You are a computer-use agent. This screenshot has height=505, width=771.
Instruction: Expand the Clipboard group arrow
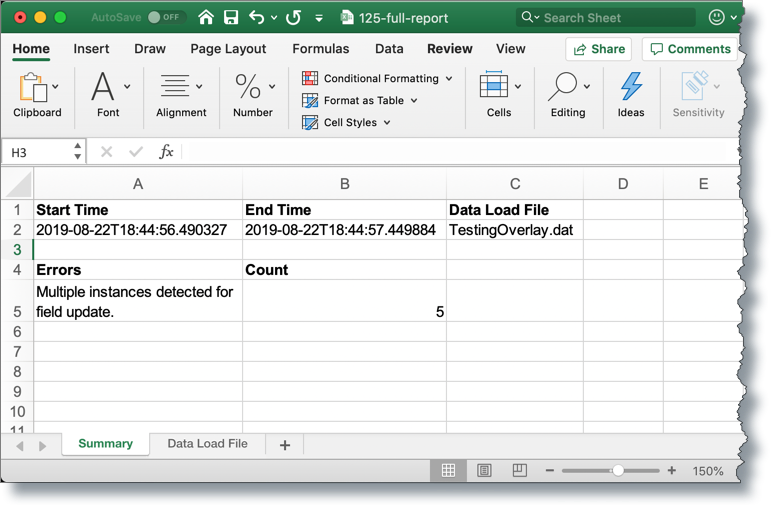(x=55, y=87)
